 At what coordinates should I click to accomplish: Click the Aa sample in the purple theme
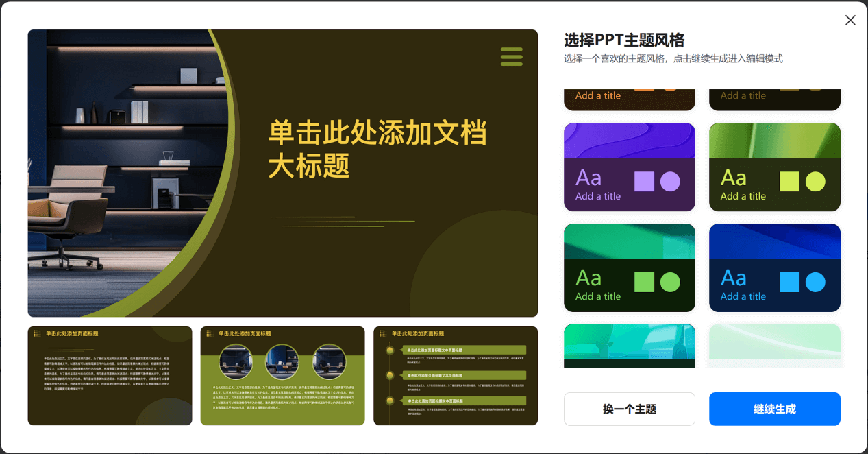(x=588, y=178)
